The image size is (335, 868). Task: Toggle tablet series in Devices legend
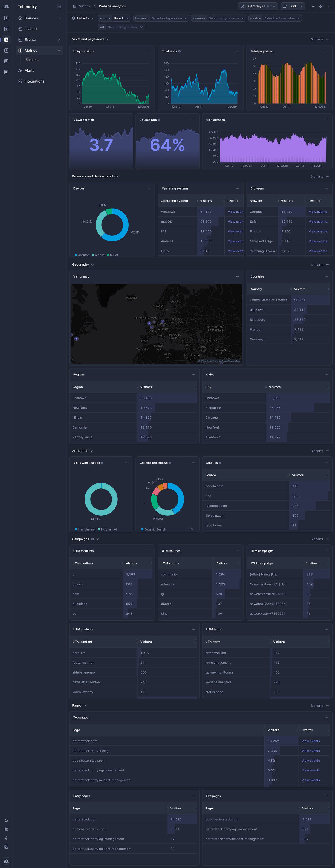(x=112, y=255)
